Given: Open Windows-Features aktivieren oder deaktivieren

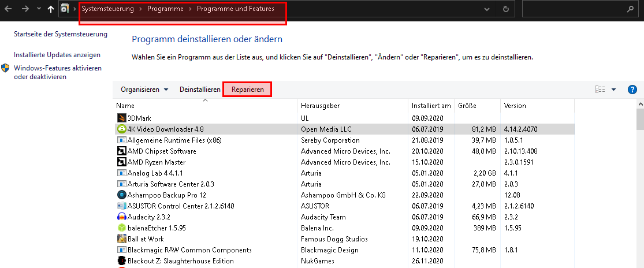Looking at the screenshot, I should tap(58, 72).
